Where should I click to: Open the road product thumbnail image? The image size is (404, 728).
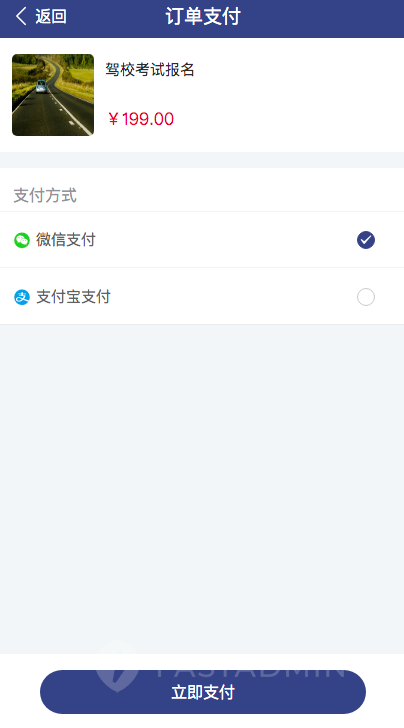point(53,95)
